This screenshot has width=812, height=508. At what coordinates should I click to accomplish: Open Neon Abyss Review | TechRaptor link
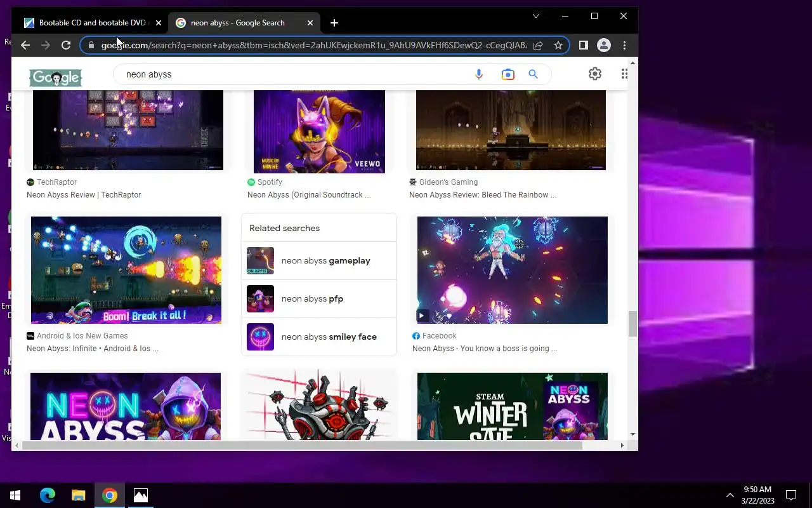pos(84,195)
